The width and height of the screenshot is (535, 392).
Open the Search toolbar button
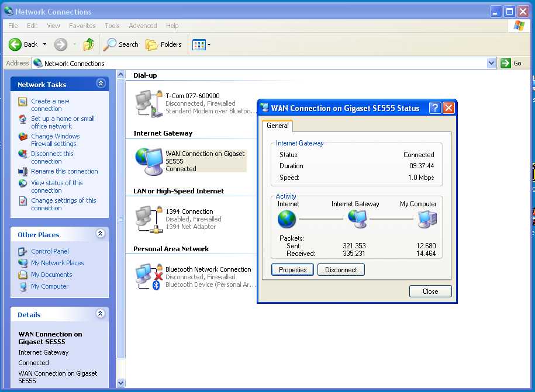point(121,44)
